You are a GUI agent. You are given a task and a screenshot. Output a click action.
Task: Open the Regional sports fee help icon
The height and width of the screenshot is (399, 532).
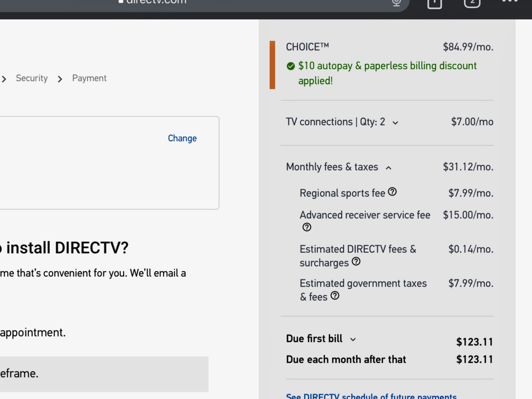click(392, 192)
